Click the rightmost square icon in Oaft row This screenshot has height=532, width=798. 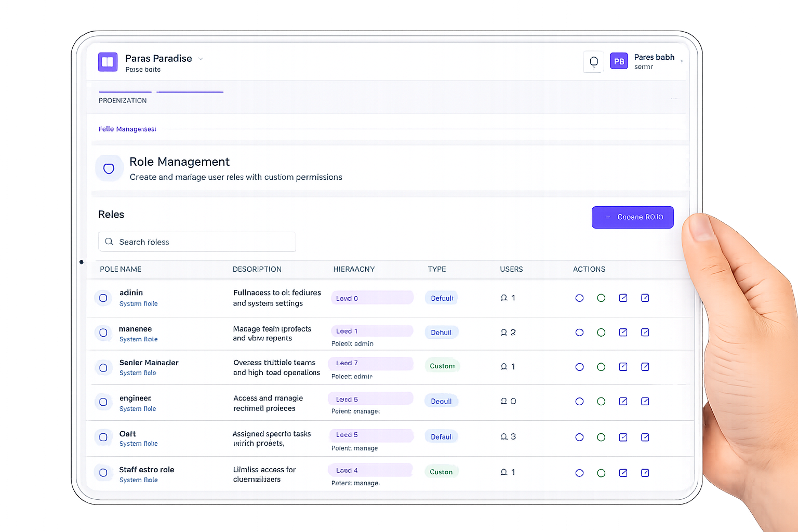coord(645,437)
